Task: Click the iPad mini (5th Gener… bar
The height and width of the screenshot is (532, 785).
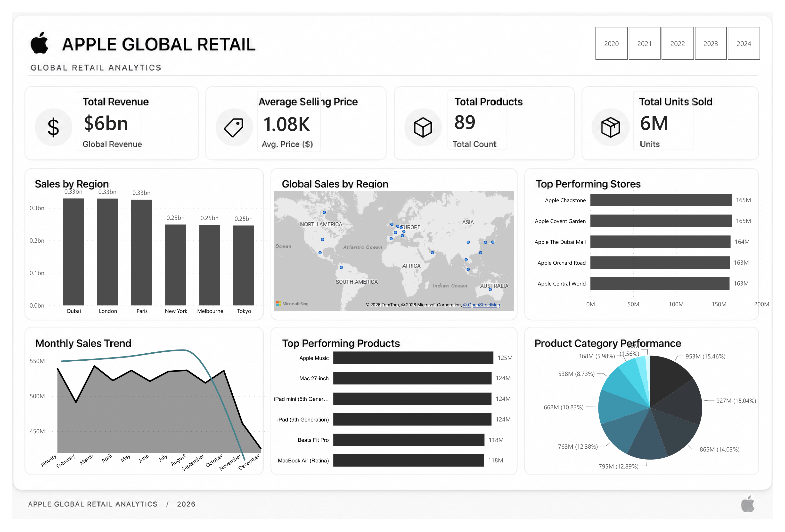Action: click(412, 399)
